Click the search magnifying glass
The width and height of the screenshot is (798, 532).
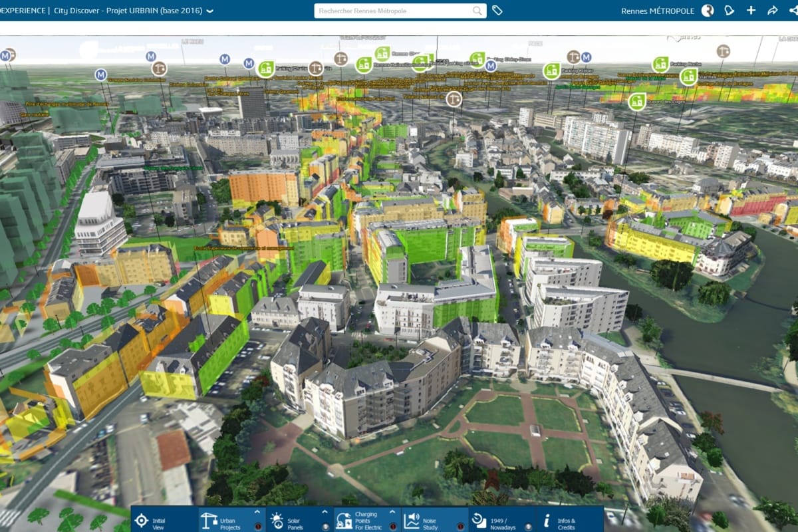pos(475,11)
